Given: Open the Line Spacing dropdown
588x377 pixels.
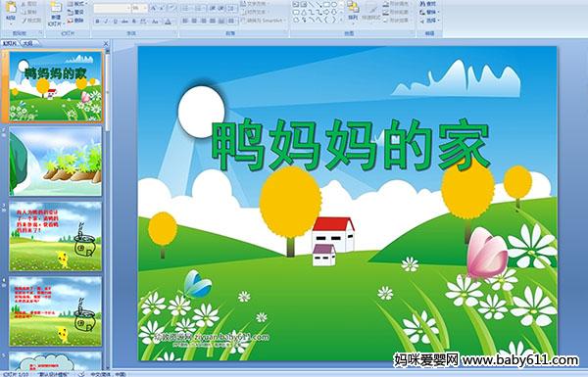Looking at the screenshot, I should pyautogui.click(x=232, y=8).
